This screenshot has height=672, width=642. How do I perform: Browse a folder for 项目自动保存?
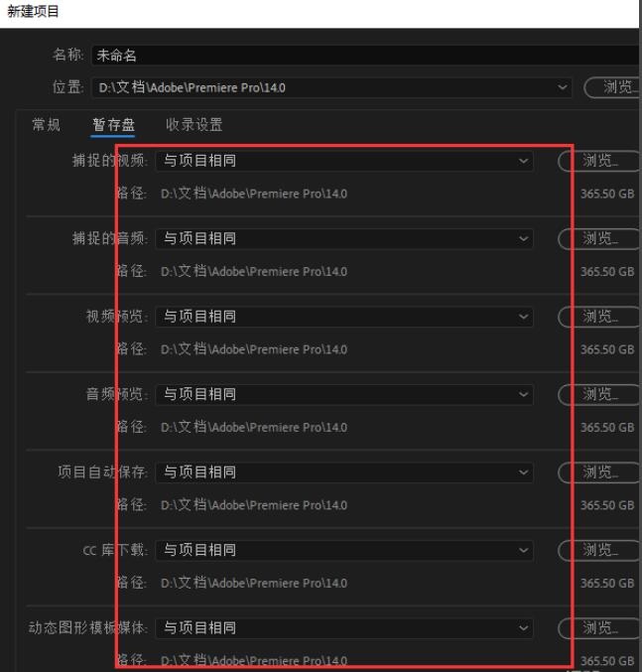tap(599, 472)
